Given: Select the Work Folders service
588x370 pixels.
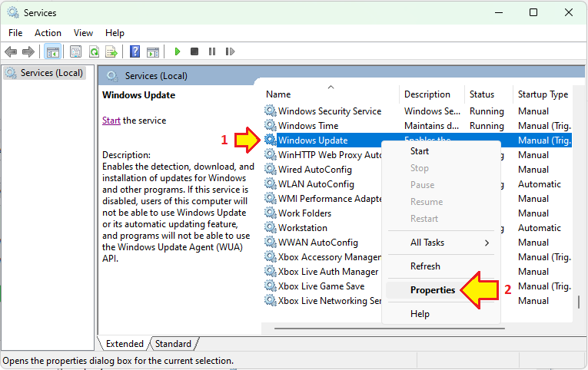Looking at the screenshot, I should (305, 213).
